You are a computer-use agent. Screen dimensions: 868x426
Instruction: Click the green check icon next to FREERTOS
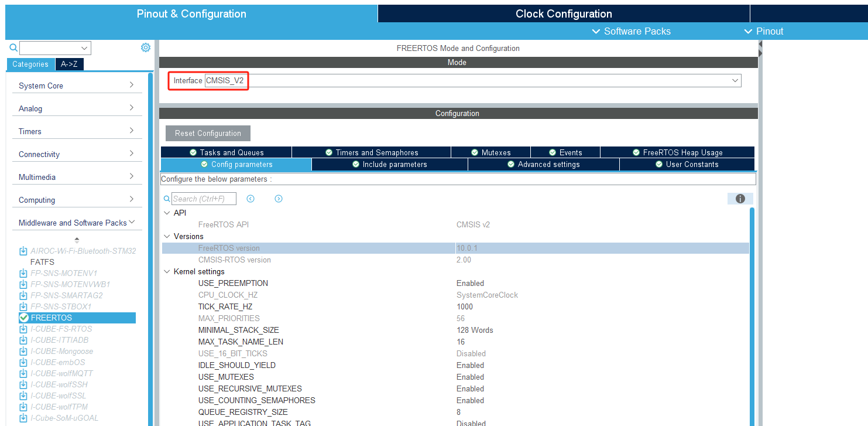pyautogui.click(x=23, y=318)
